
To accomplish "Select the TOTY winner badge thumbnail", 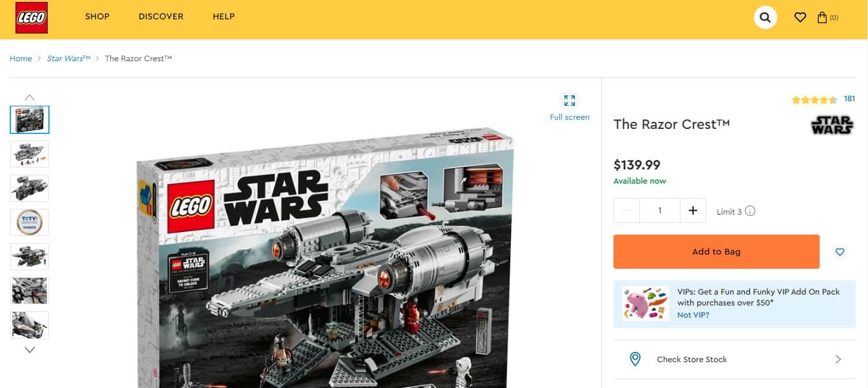I will pyautogui.click(x=30, y=222).
